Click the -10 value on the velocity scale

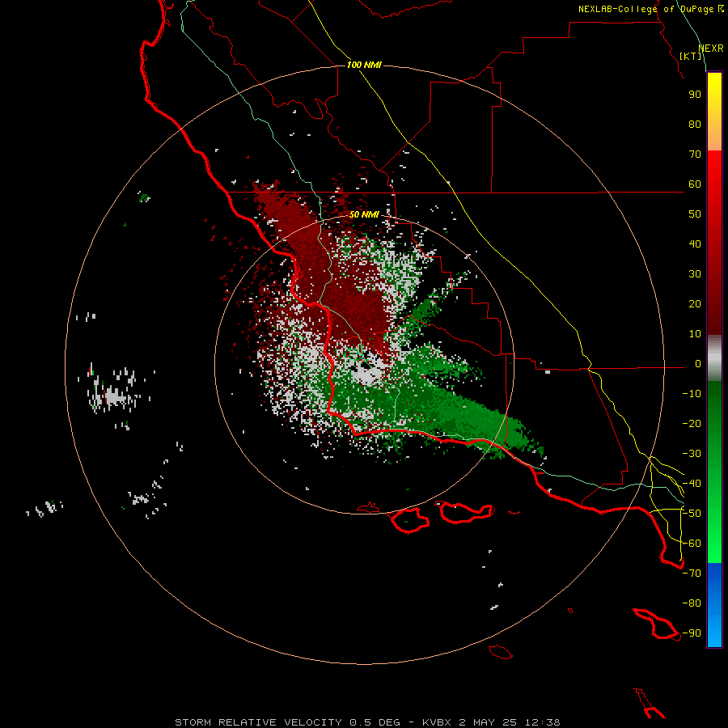click(692, 394)
